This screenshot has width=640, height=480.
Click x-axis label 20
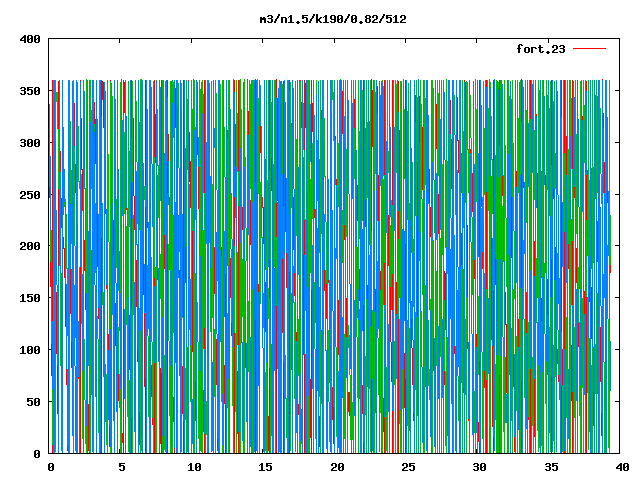coord(337,467)
